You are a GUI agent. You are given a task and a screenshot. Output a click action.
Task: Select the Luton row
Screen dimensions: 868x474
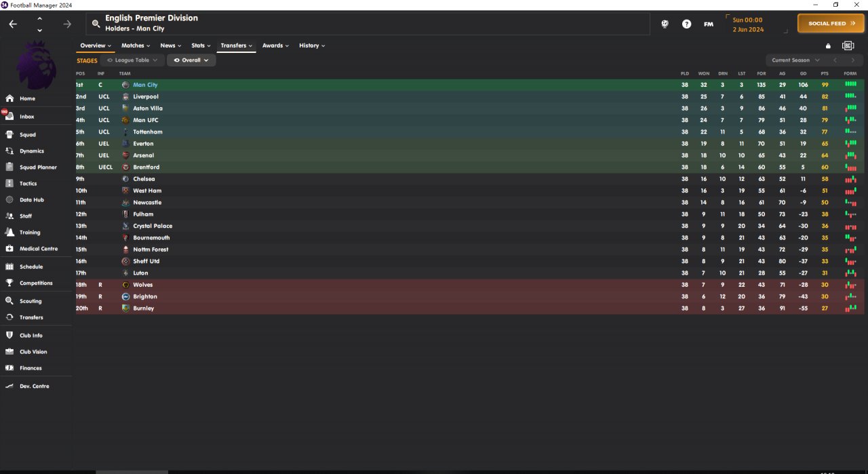click(468, 273)
